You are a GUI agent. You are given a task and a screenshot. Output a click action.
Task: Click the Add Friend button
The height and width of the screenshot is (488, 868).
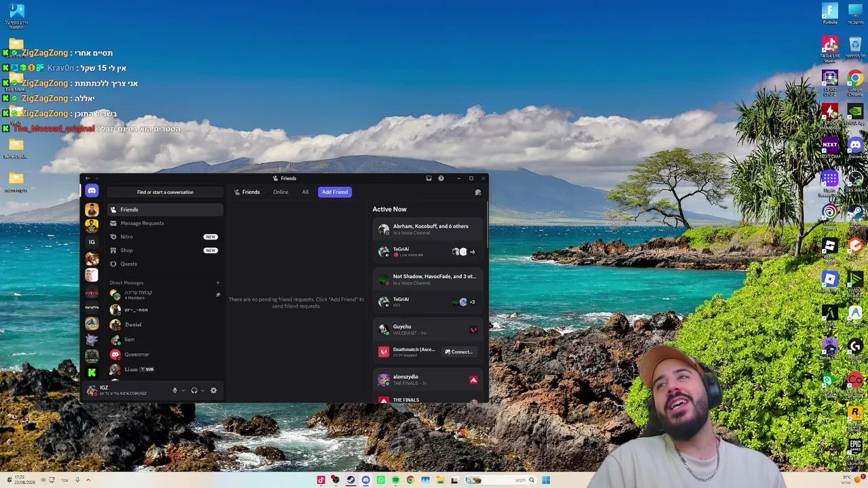335,192
